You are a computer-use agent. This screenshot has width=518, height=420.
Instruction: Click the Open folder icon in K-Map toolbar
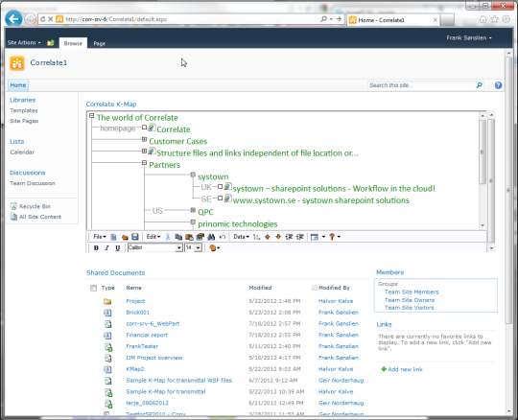pos(125,237)
